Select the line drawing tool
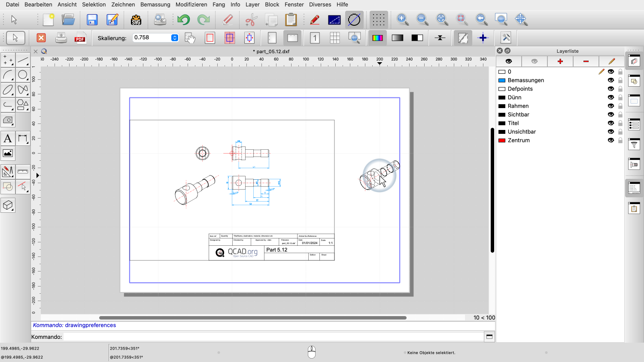 pos(23,60)
